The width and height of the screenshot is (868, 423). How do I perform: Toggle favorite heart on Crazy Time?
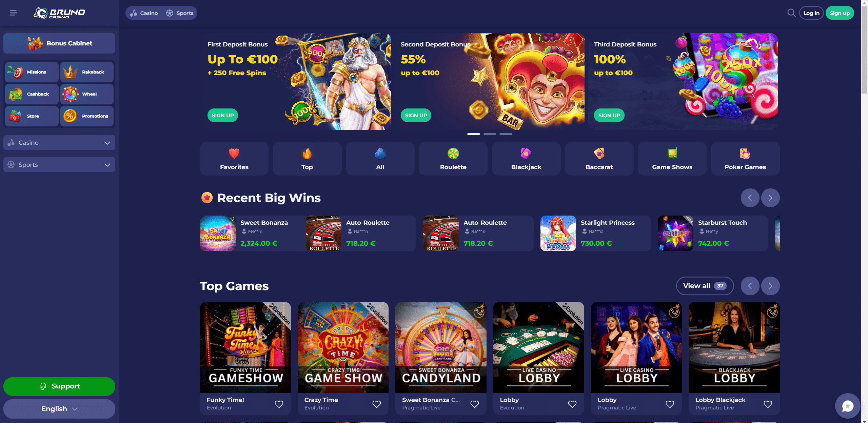pos(377,404)
